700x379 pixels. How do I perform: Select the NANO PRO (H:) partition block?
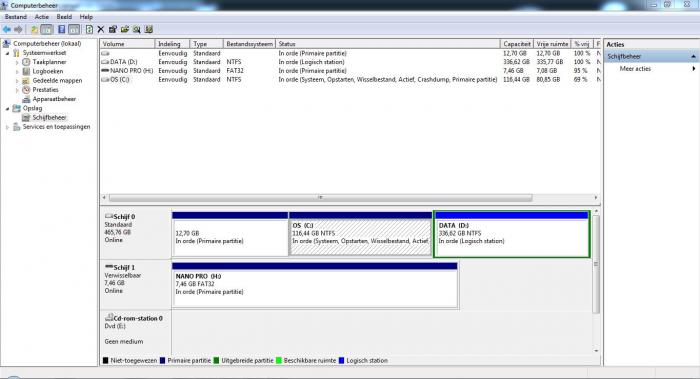click(x=315, y=285)
